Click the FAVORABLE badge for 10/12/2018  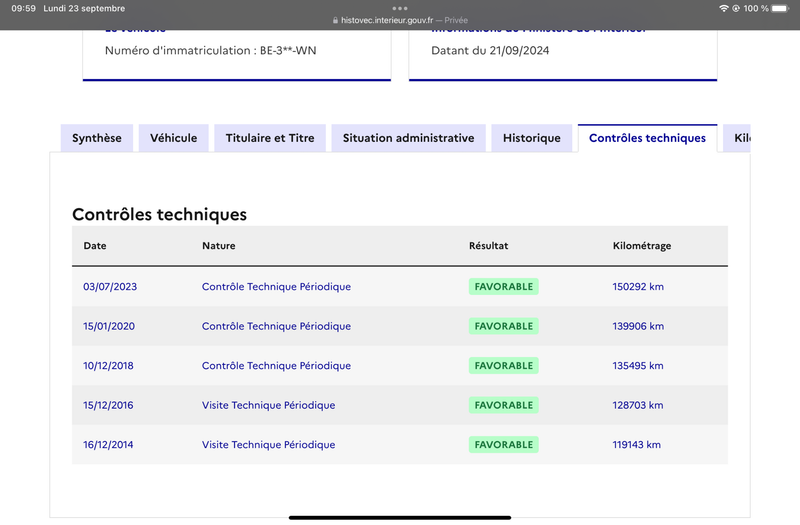pyautogui.click(x=504, y=366)
